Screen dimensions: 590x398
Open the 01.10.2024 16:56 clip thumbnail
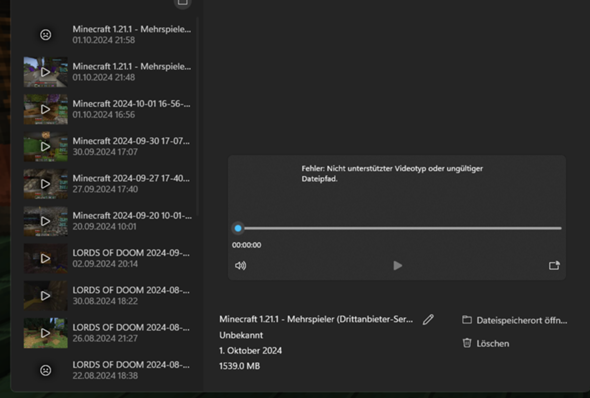click(46, 109)
